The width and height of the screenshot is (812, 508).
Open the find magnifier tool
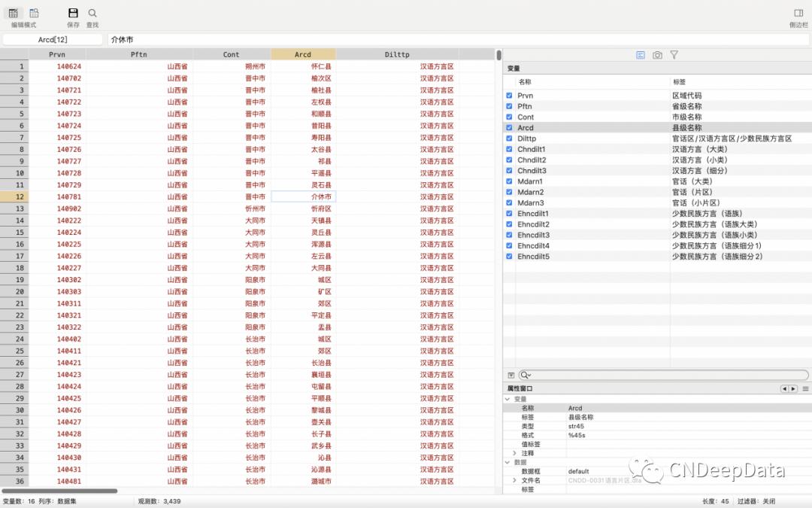point(92,13)
